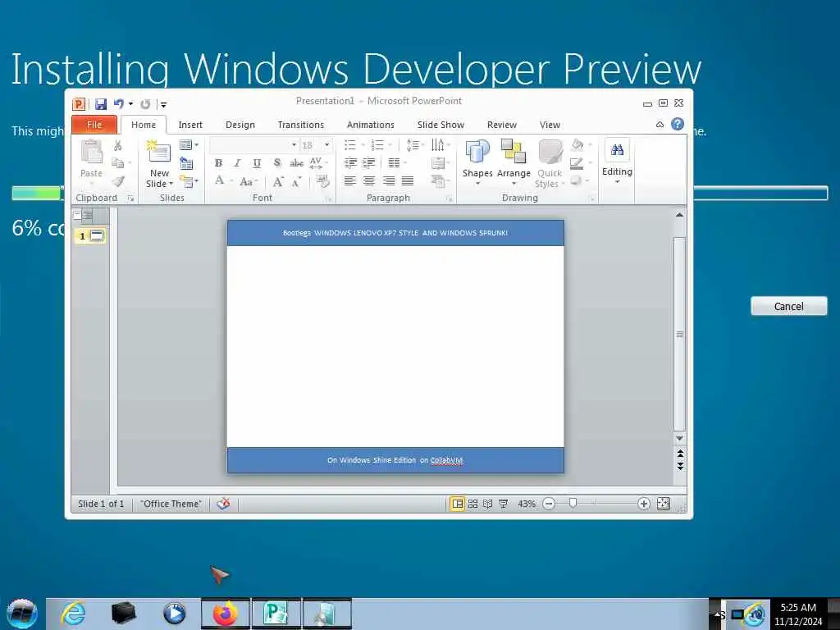Image resolution: width=840 pixels, height=630 pixels.
Task: Justify the text
Action: [x=408, y=181]
